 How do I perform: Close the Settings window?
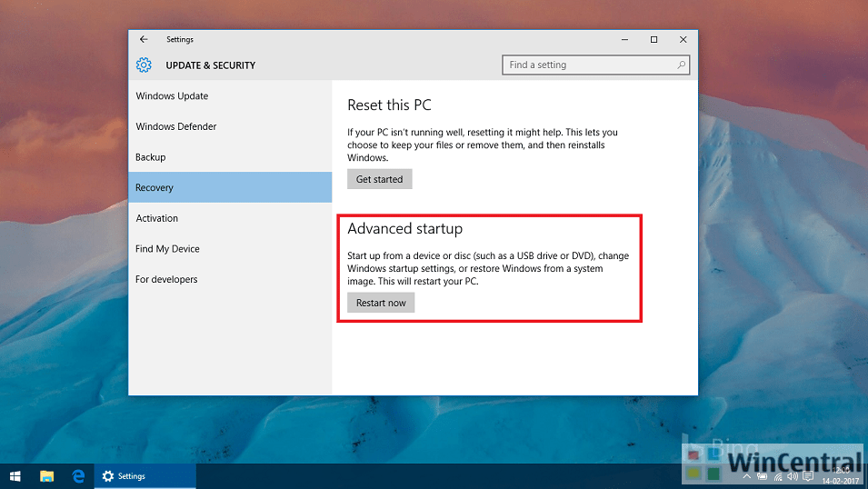click(683, 39)
